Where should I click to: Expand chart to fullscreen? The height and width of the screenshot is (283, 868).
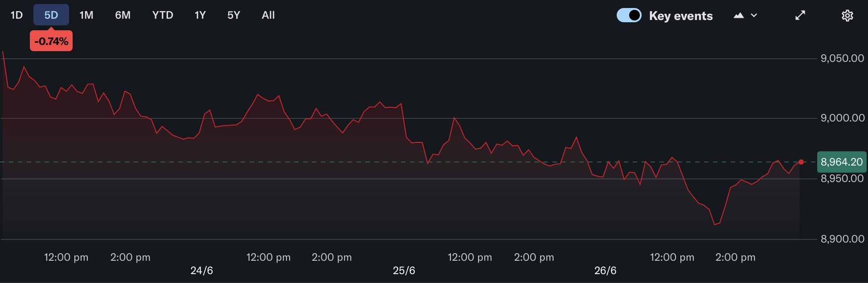pos(800,15)
